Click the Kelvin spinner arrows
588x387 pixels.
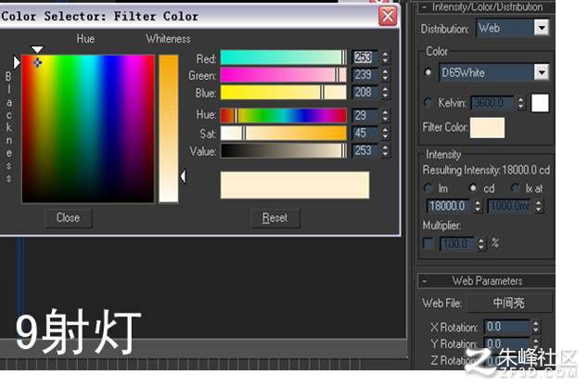point(521,103)
